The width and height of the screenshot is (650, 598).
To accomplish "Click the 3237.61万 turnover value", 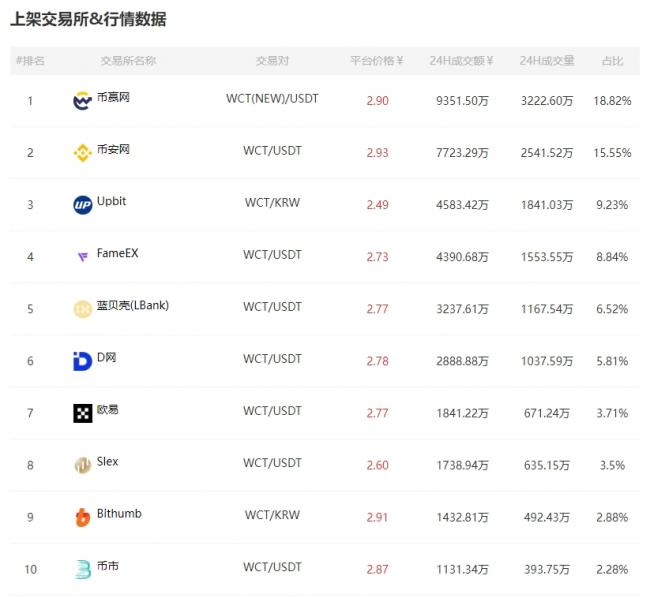I will tap(462, 309).
